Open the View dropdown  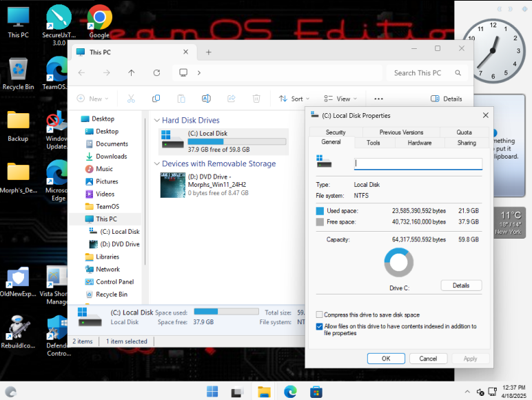coord(340,99)
